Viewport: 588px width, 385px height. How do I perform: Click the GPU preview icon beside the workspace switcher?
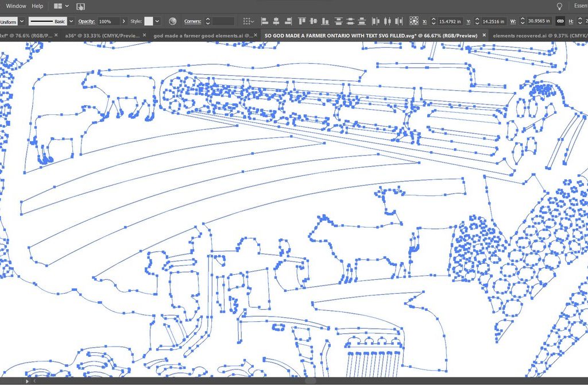80,6
